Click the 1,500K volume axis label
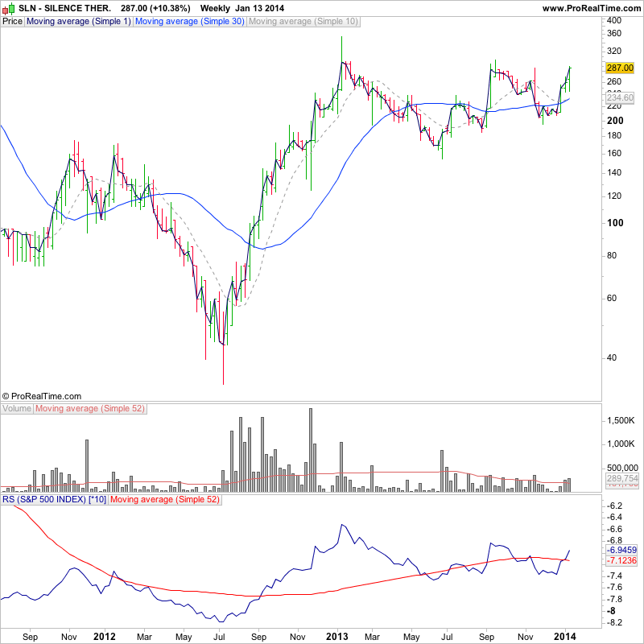This screenshot has height=644, width=644. 621,420
